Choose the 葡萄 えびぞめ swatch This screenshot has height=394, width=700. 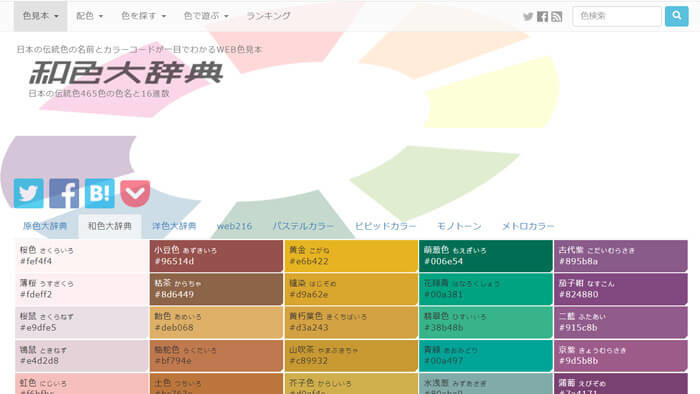[x=621, y=384]
